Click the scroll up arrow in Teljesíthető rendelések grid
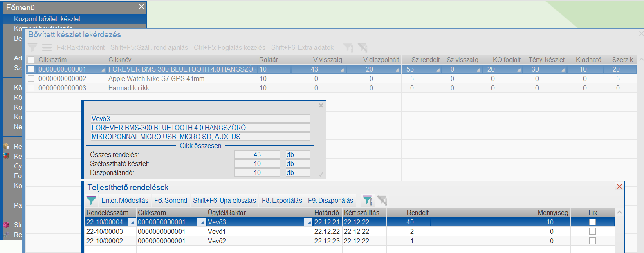644x253 pixels. [x=619, y=212]
